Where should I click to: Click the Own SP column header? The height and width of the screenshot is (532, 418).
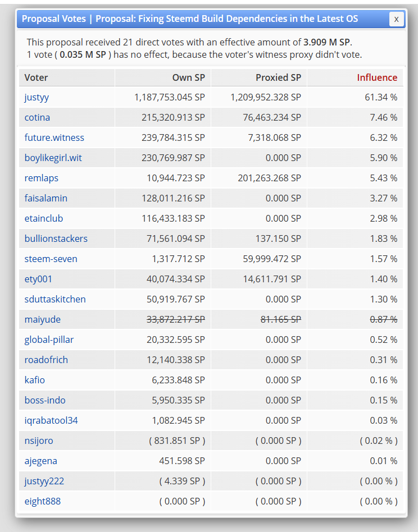pos(188,77)
